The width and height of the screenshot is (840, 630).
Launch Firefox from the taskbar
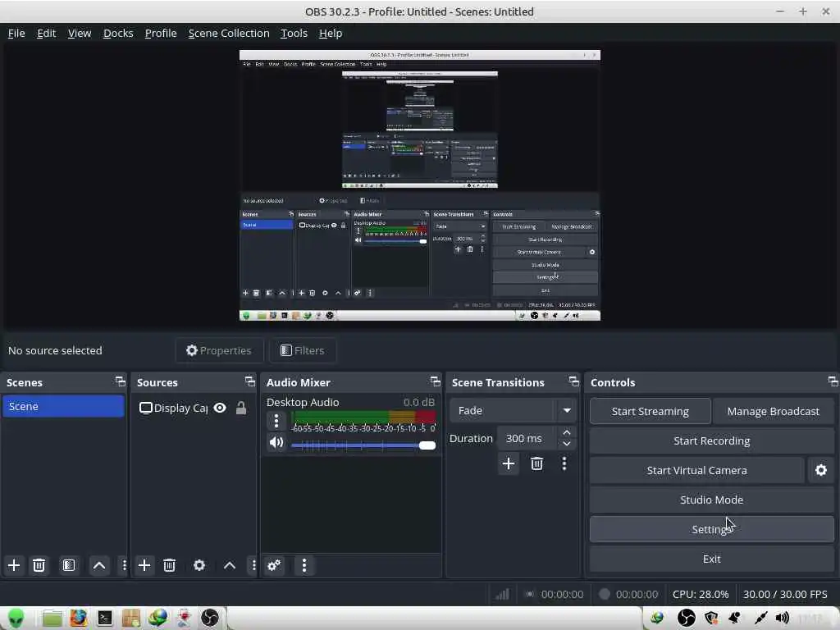pyautogui.click(x=78, y=619)
